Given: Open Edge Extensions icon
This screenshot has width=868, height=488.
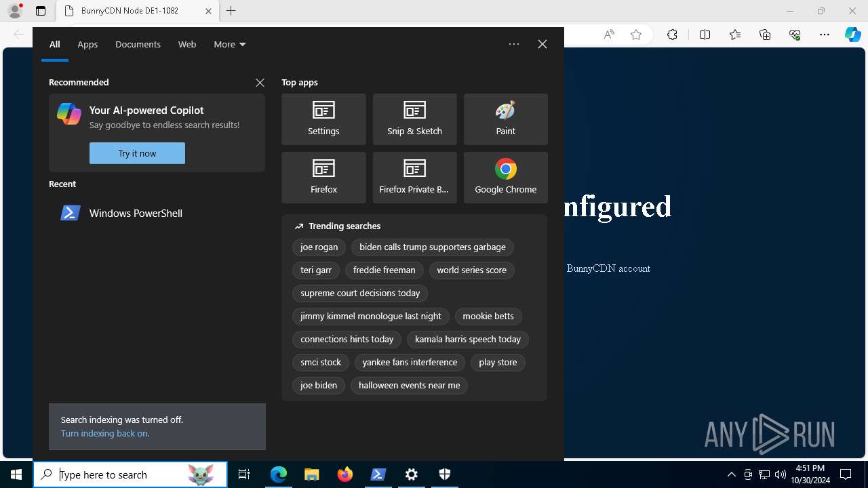Looking at the screenshot, I should (x=672, y=35).
